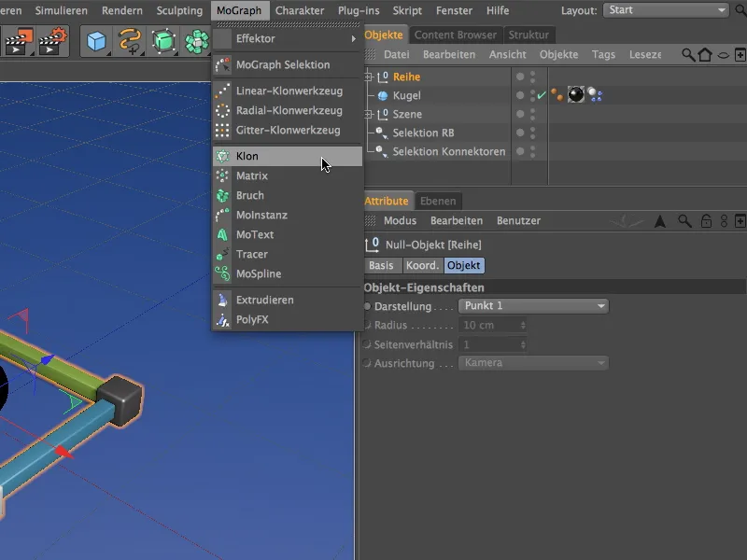Image resolution: width=747 pixels, height=560 pixels.
Task: Open the Benutzer menu in Attribute manager
Action: pos(518,221)
